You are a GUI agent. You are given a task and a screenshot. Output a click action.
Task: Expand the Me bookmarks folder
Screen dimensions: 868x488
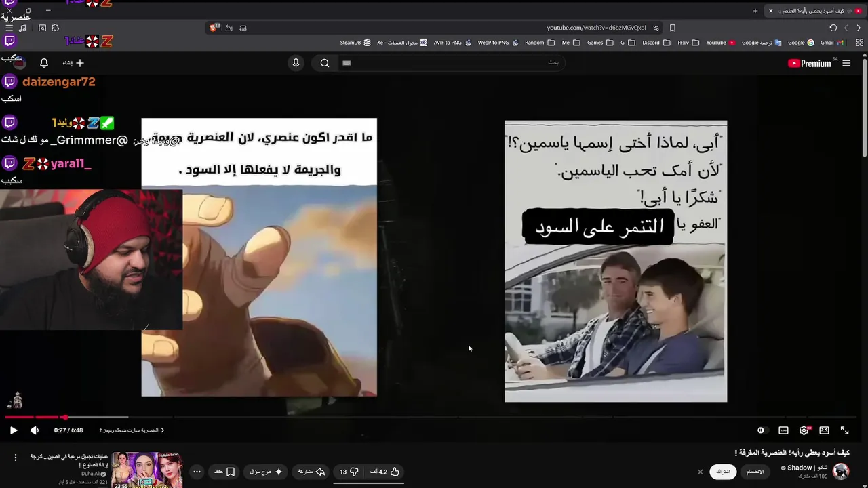tap(571, 43)
